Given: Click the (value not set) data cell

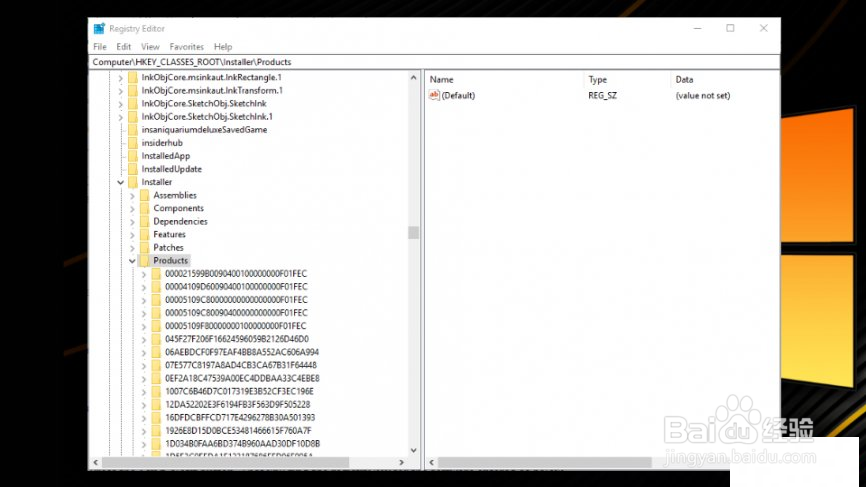Looking at the screenshot, I should (703, 96).
